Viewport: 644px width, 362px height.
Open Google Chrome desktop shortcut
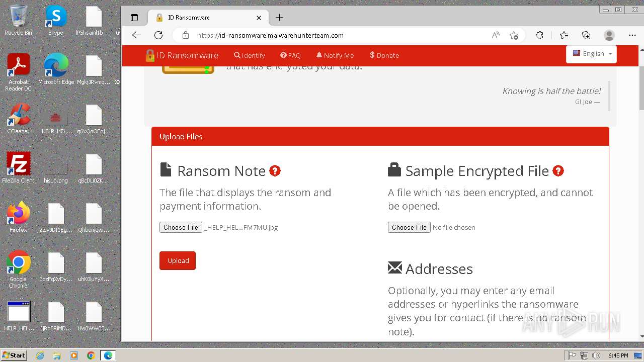tap(18, 269)
